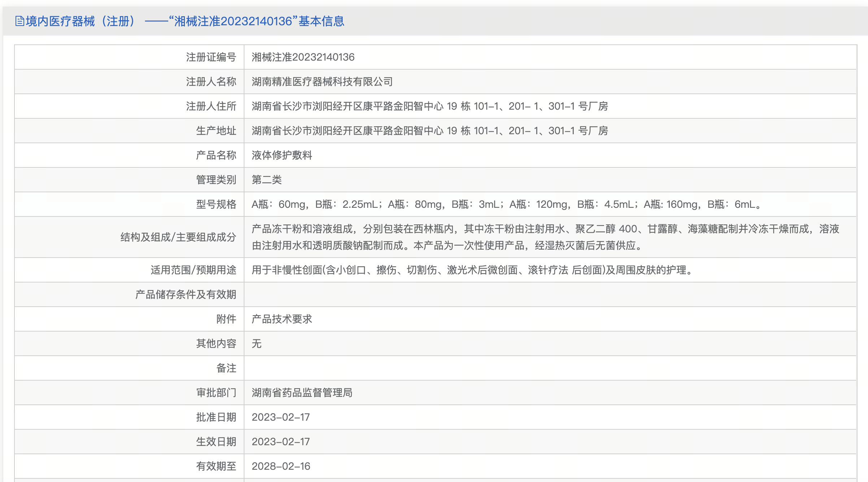The image size is (868, 482).
Task: Click the 生效日期 label
Action: tap(216, 442)
